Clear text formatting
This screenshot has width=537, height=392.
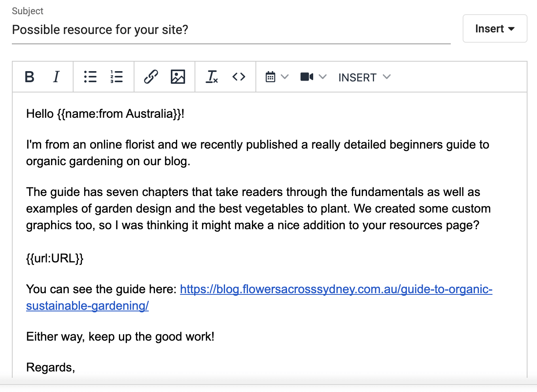212,77
